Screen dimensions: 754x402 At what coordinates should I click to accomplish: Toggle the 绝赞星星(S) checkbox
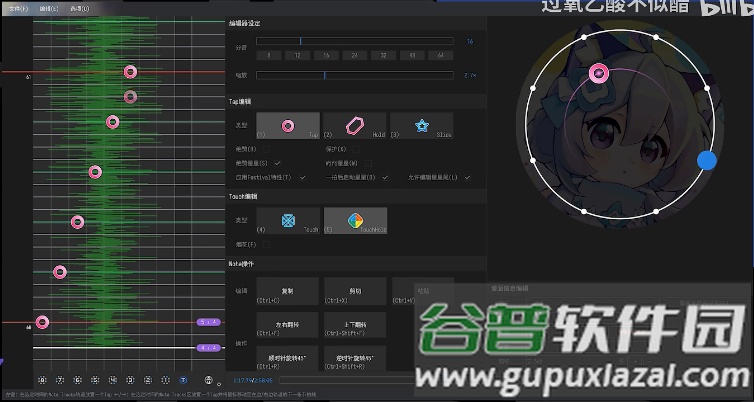coord(277,162)
